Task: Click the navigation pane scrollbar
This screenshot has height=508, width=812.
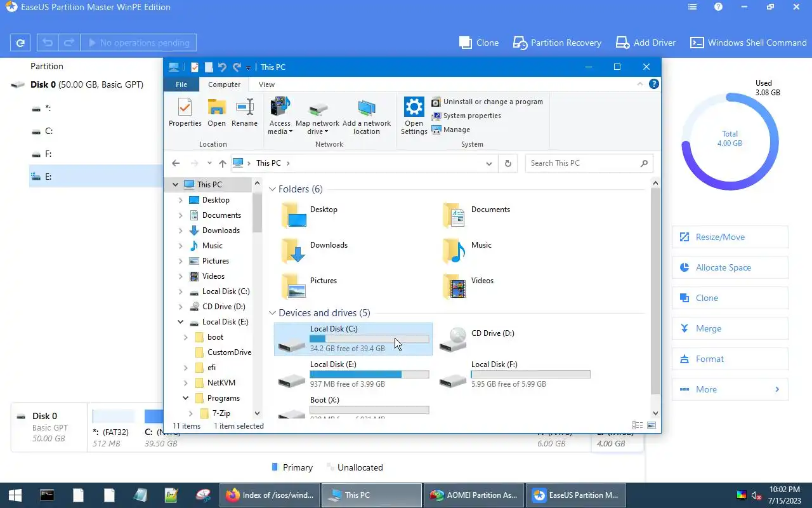Action: tap(257, 211)
